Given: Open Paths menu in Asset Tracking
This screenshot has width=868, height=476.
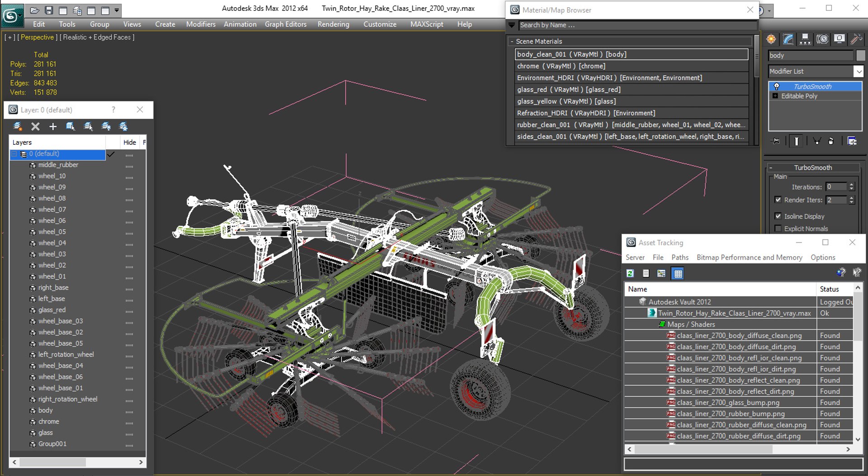Looking at the screenshot, I should point(680,257).
